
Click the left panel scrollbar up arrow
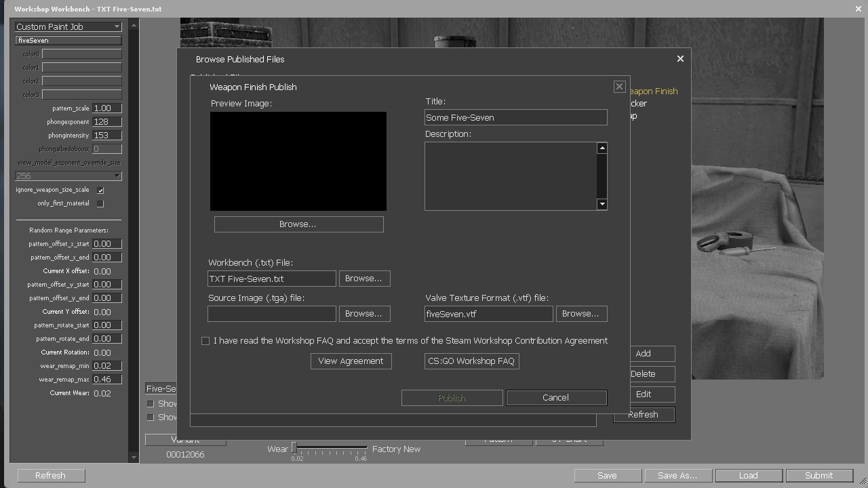[134, 25]
